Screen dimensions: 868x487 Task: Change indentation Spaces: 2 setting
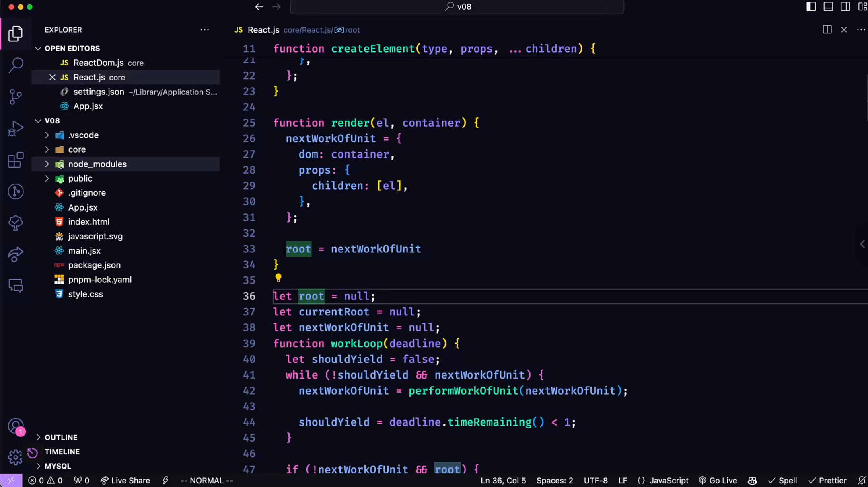tap(555, 480)
